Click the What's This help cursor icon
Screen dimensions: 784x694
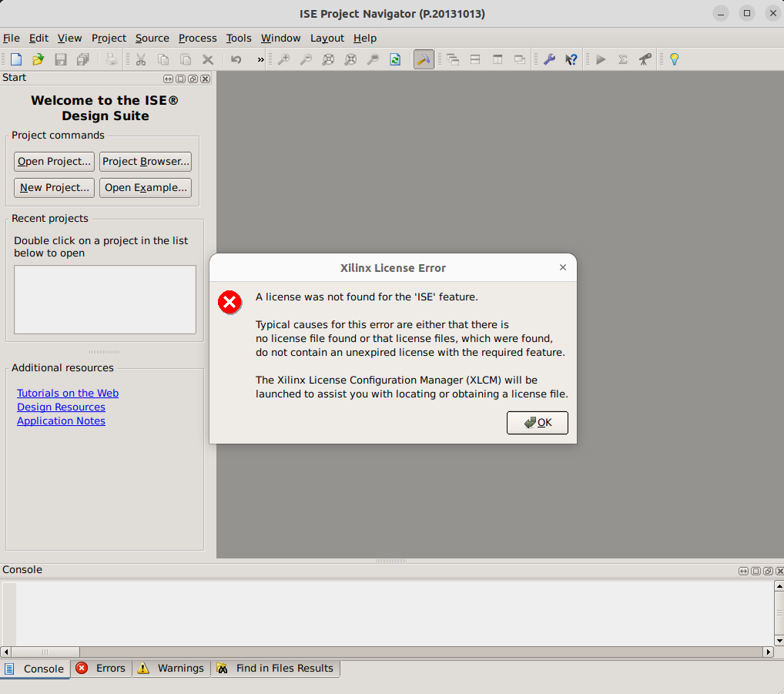[x=571, y=59]
